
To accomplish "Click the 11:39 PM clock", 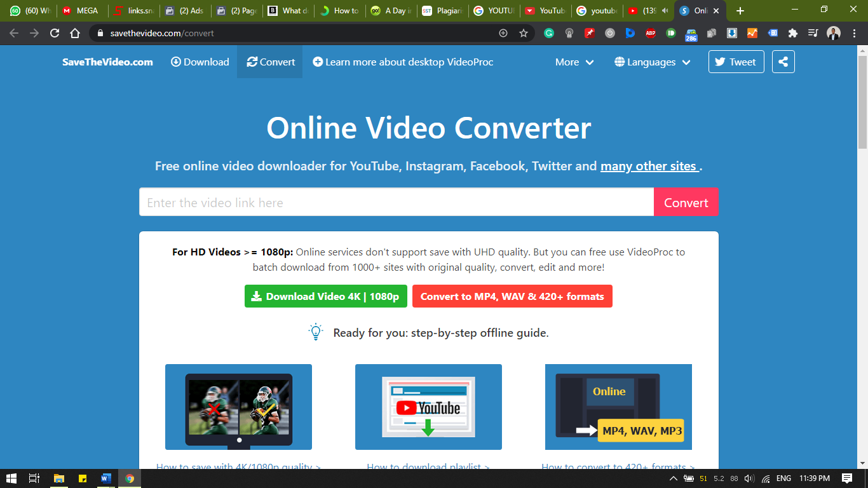I will pyautogui.click(x=815, y=478).
